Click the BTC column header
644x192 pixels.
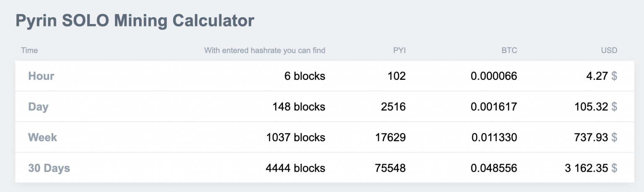coord(509,50)
